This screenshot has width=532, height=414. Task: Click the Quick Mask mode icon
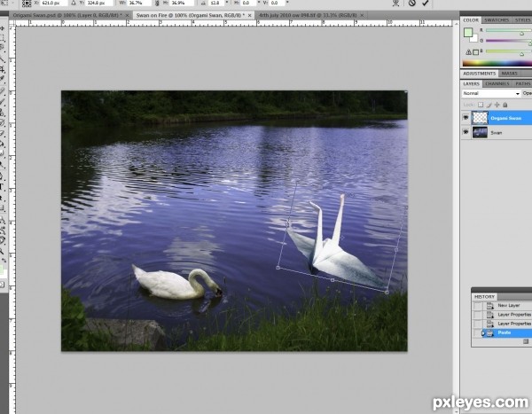[x=2, y=285]
